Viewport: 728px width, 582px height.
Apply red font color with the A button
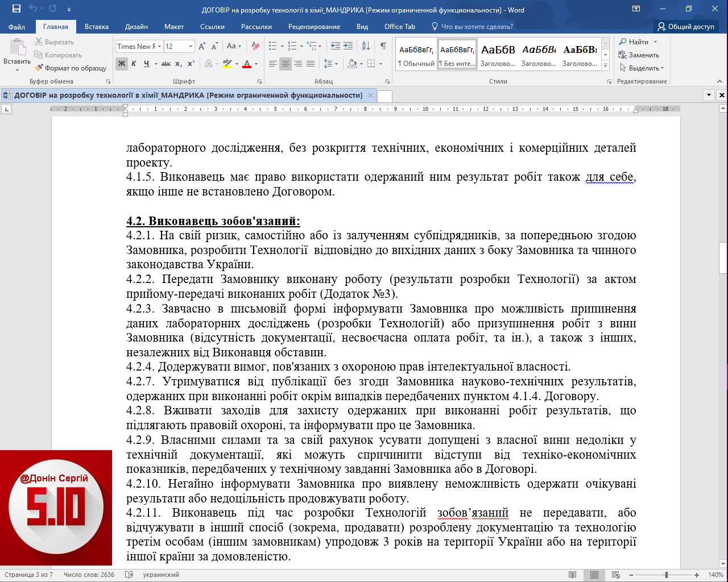pyautogui.click(x=247, y=64)
